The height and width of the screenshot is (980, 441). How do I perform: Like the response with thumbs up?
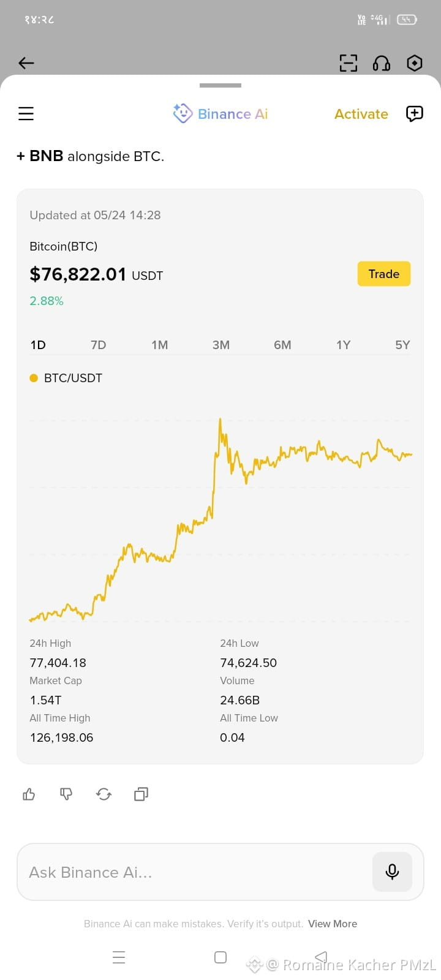29,794
